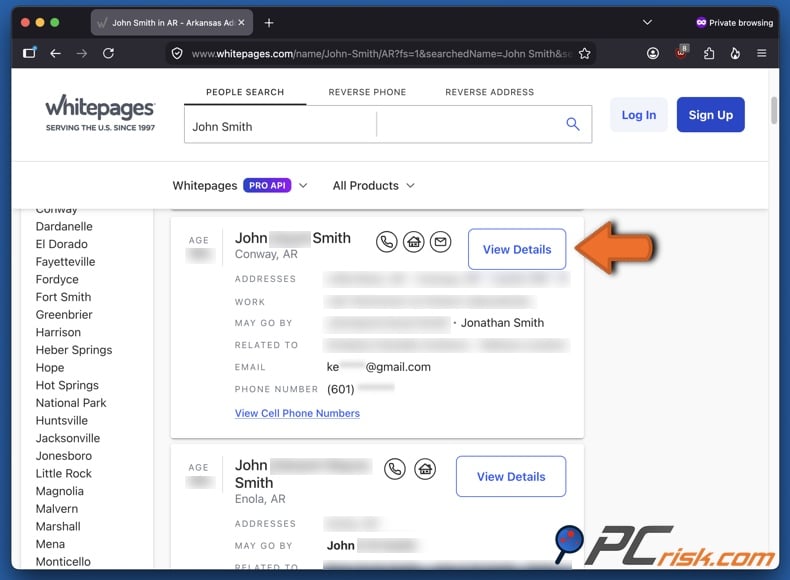
Task: Select Monticello in the city list
Action: pos(63,561)
